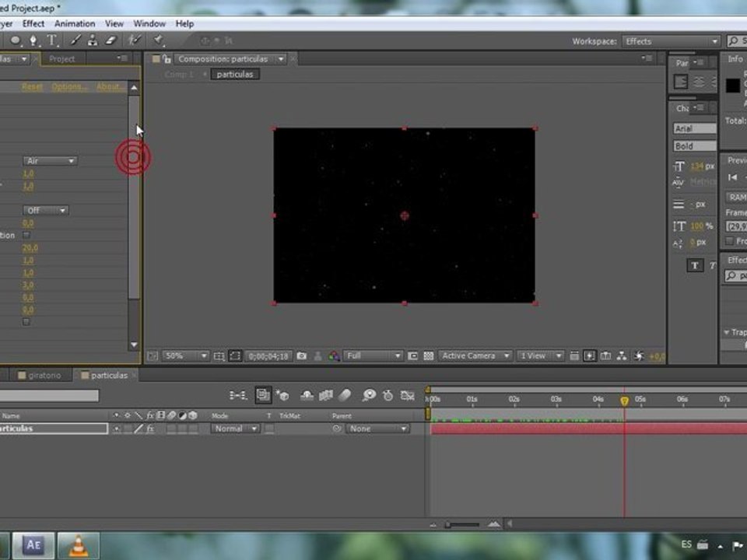Toggle Faux Bold in Character panel
747x560 pixels.
695,266
